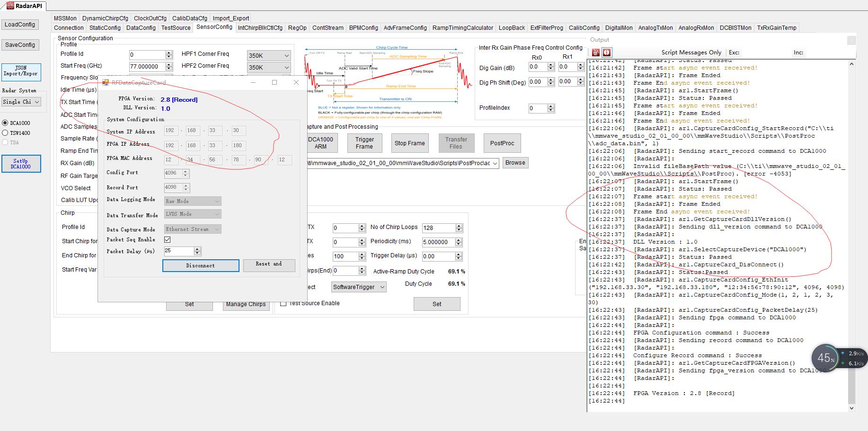Open the RampTimingCalculator tab
Image resolution: width=868 pixels, height=431 pixels.
(463, 28)
